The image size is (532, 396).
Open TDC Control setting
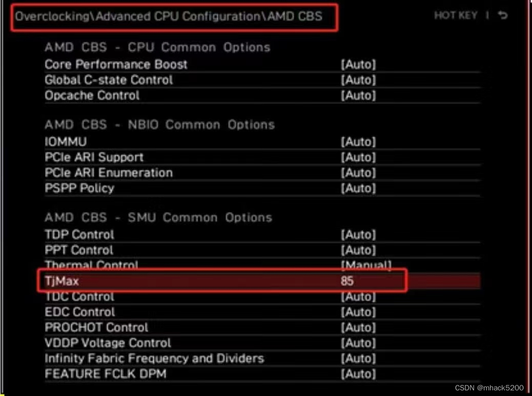(262, 297)
